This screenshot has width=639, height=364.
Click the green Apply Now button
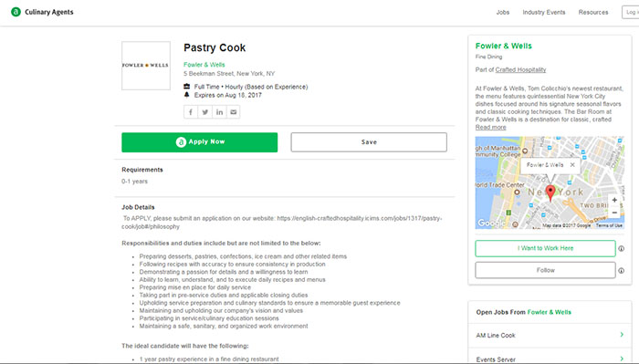click(200, 142)
